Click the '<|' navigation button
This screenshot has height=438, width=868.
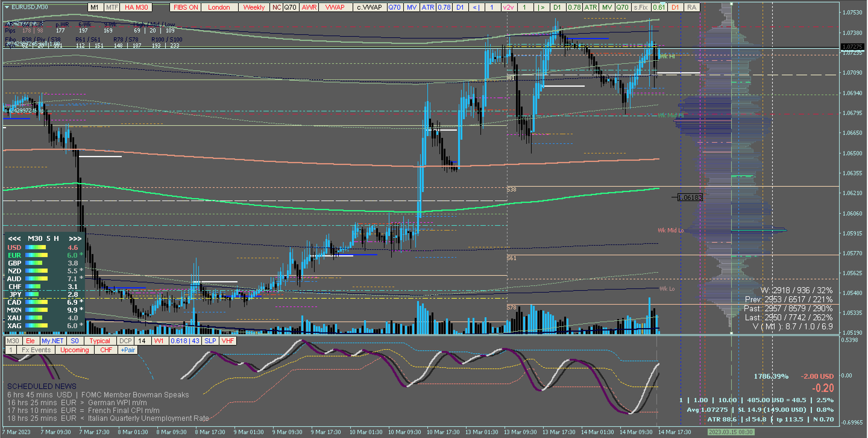tap(476, 7)
